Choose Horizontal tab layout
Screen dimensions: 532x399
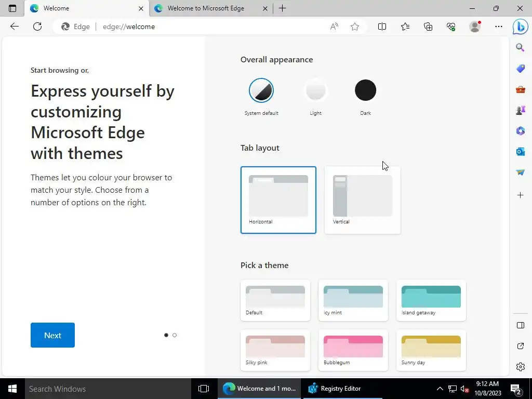278,200
